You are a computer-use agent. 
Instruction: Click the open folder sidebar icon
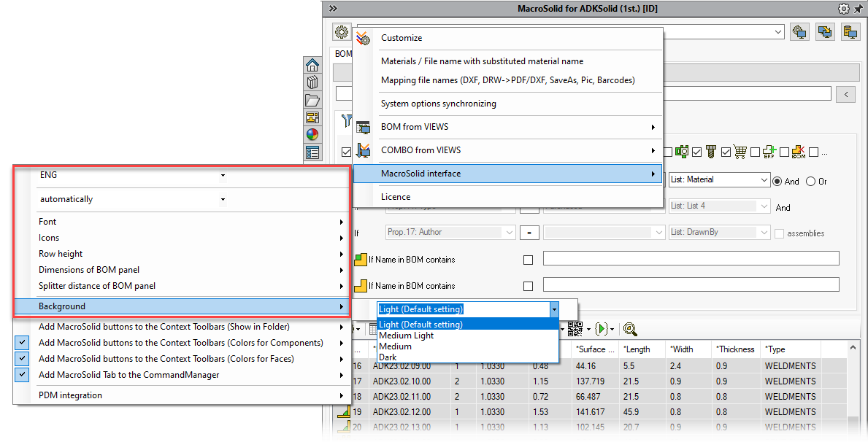tap(312, 100)
